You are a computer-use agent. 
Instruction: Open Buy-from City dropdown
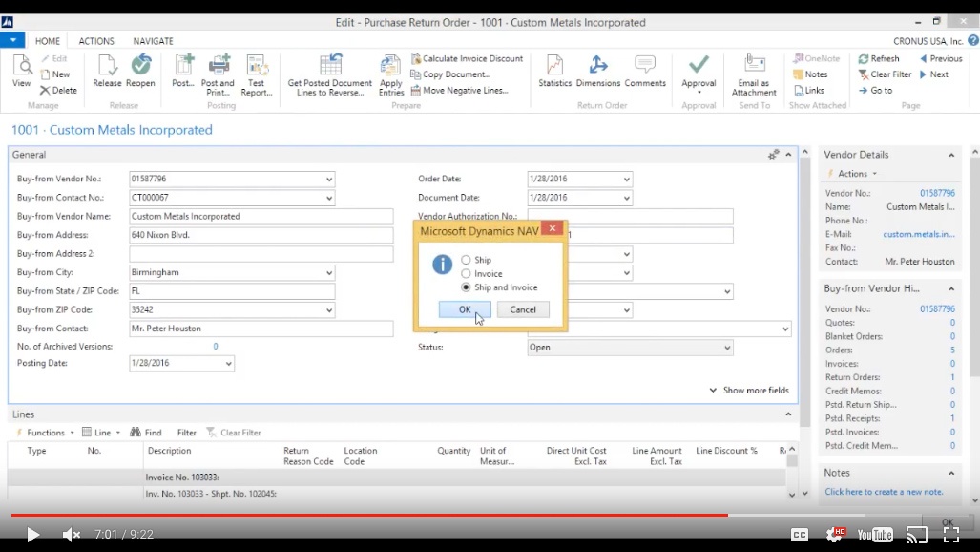(329, 273)
